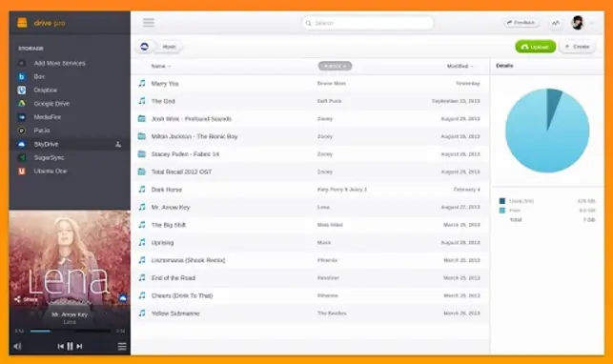Viewport: 613px width, 364px height.
Task: Sort by the Modified column header
Action: click(x=460, y=66)
